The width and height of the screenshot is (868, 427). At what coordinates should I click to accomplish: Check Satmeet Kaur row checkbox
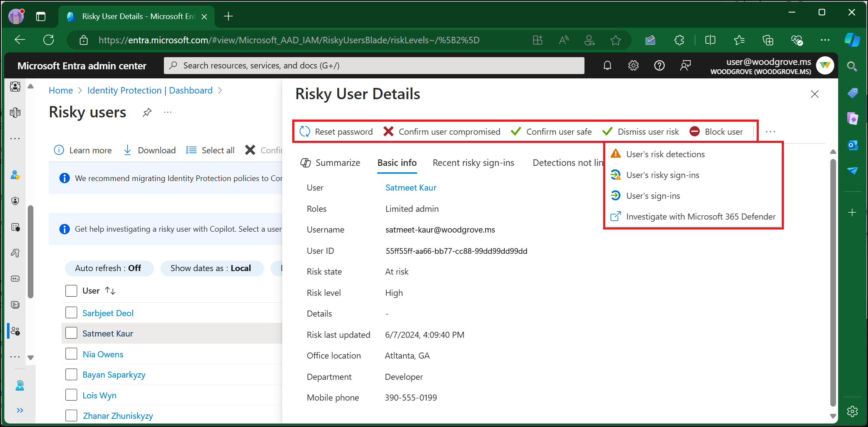[71, 333]
